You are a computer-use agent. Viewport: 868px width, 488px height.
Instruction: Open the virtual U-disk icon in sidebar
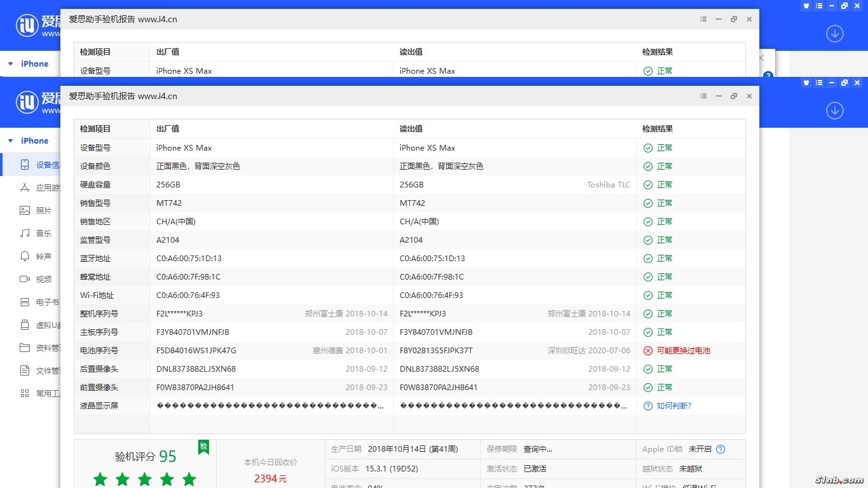[x=25, y=325]
